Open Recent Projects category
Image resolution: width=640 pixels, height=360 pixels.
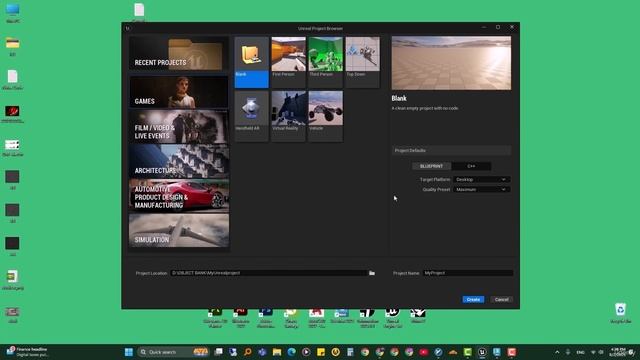[179, 54]
